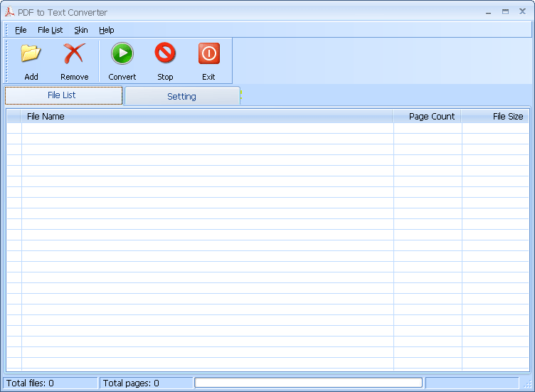
Task: Minimize the PDF to Text Converter window
Action: pyautogui.click(x=489, y=12)
